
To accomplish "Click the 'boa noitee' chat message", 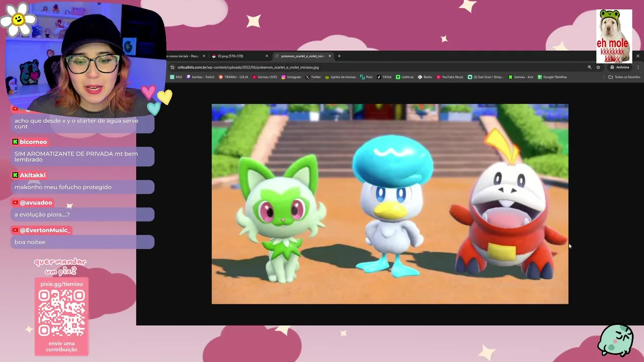I will (x=82, y=242).
